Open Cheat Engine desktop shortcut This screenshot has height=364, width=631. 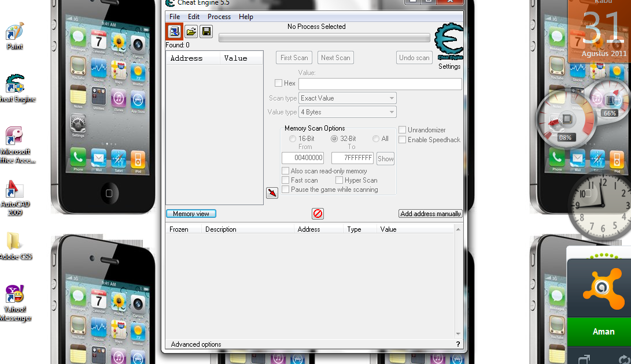coord(16,88)
